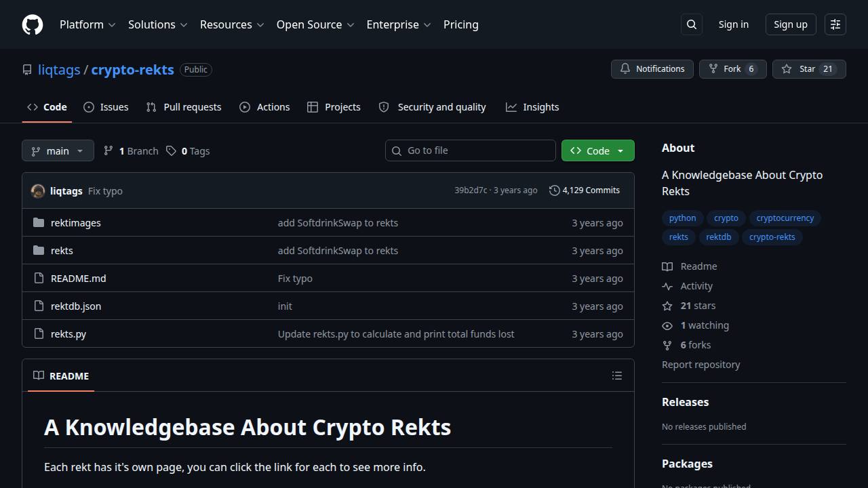The width and height of the screenshot is (868, 488).
Task: Open the Report repository link
Action: point(701,365)
